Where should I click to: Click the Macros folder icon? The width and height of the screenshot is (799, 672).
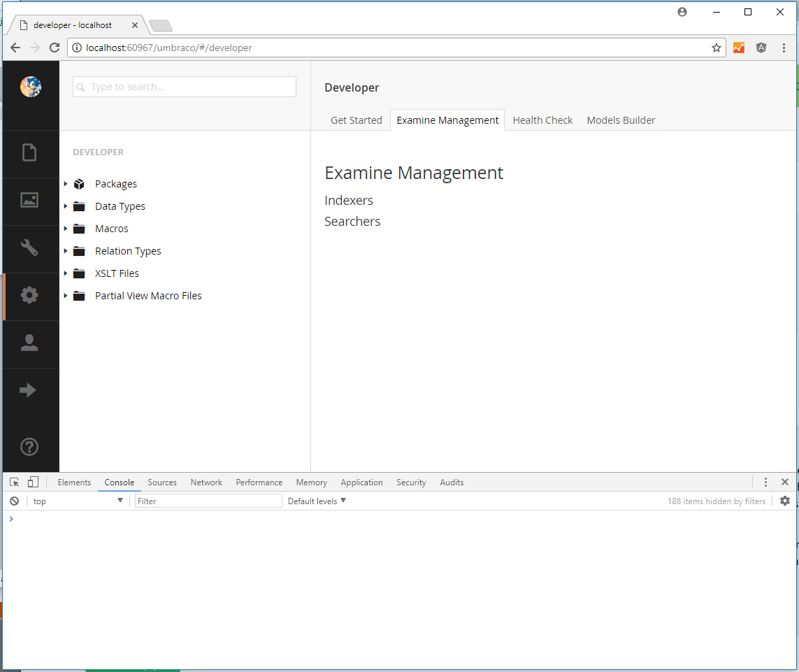pyautogui.click(x=79, y=229)
